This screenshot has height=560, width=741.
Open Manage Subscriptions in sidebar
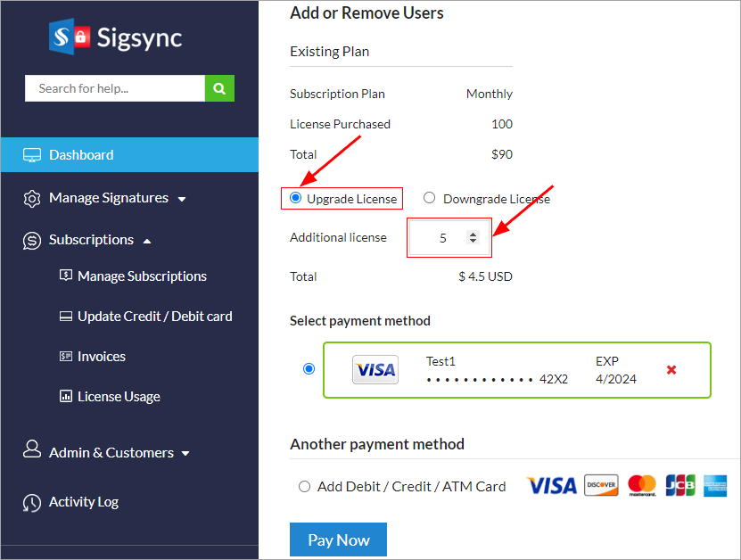point(142,276)
